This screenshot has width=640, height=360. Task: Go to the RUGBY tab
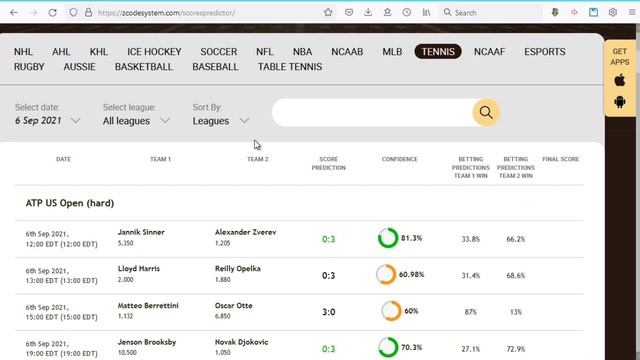pos(29,67)
